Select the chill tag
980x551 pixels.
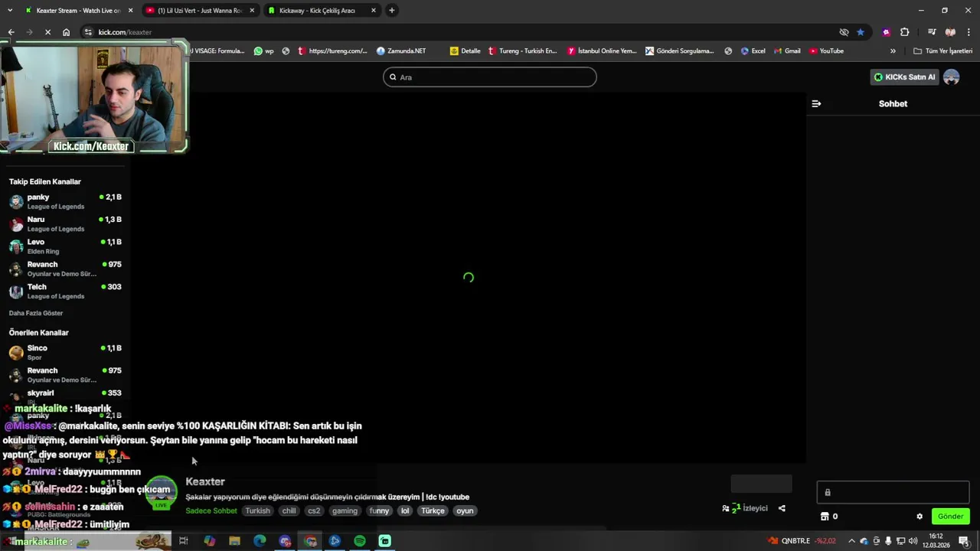[x=289, y=510]
